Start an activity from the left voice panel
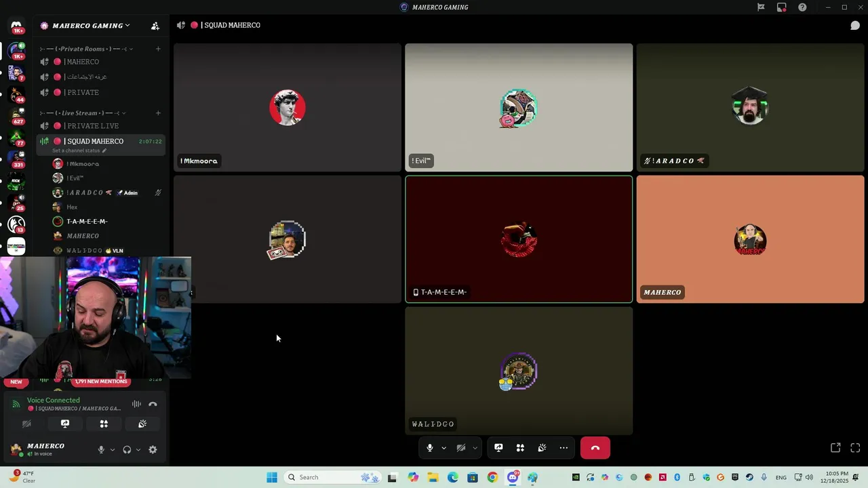Screen dimensions: 868x488 (104, 424)
